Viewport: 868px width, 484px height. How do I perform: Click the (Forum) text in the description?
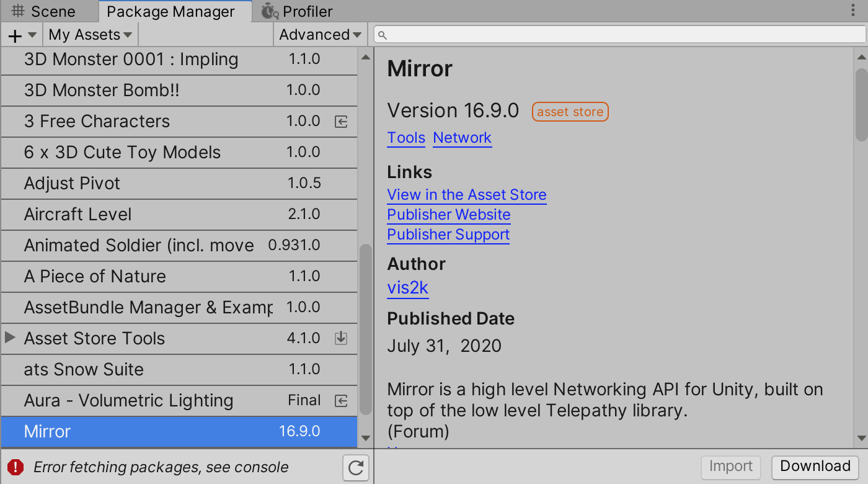click(x=418, y=431)
